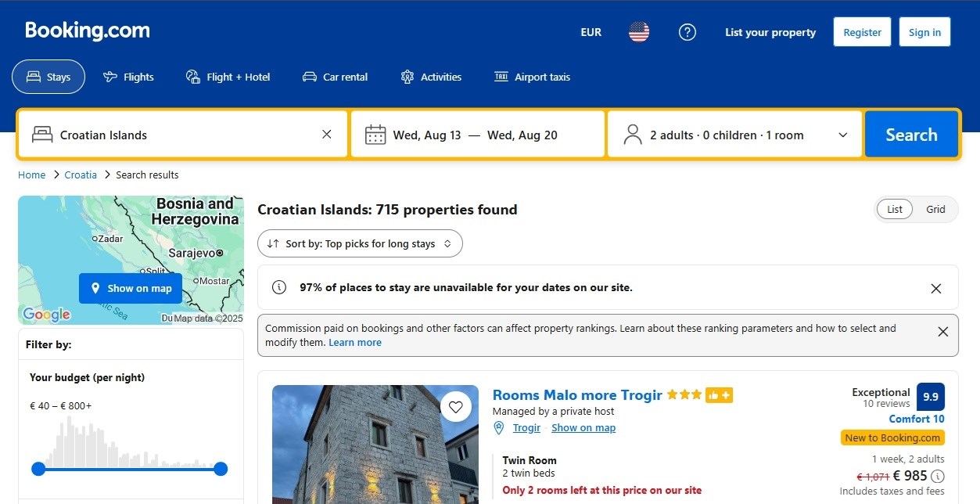Click the Wed, Aug 20 check-out date

tap(522, 135)
